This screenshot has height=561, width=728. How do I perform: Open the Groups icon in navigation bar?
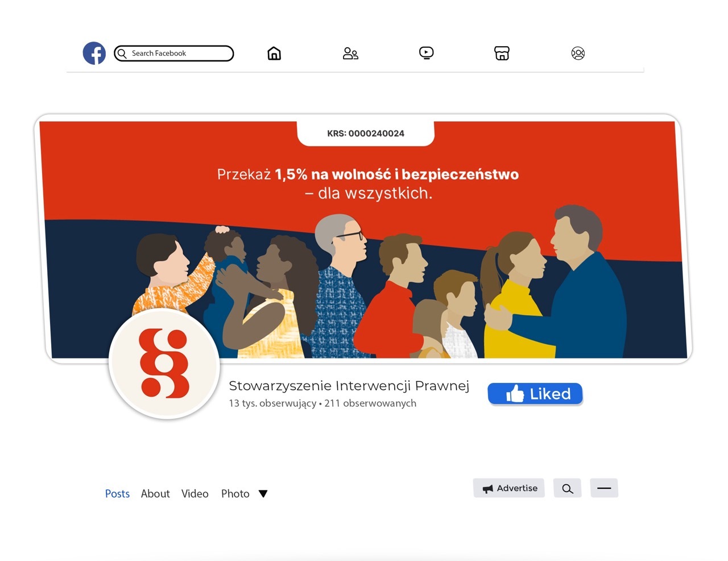coord(578,53)
